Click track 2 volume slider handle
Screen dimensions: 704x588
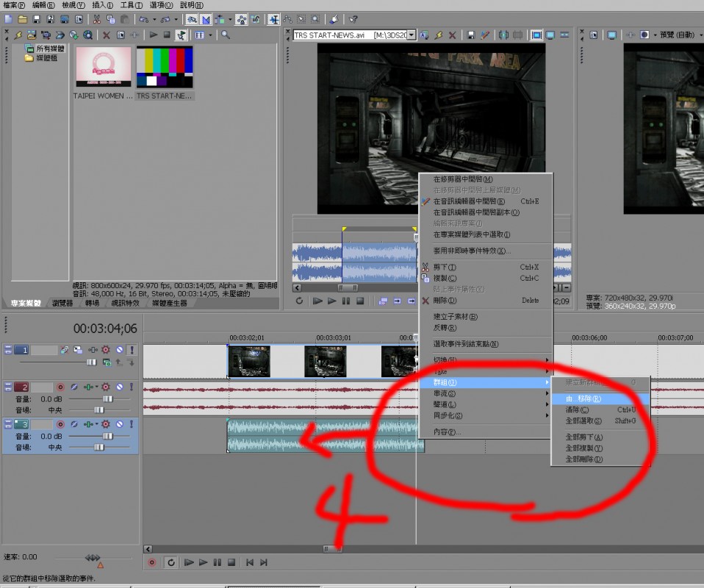(107, 398)
